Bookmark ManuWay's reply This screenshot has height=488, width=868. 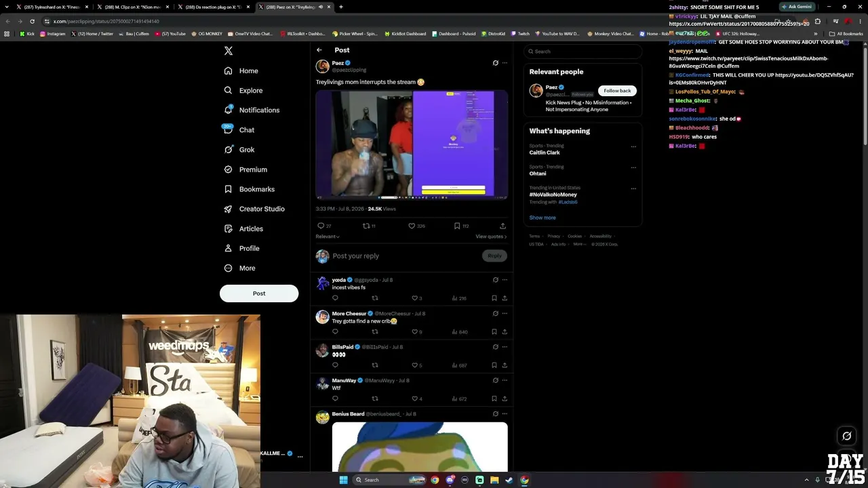pos(494,399)
